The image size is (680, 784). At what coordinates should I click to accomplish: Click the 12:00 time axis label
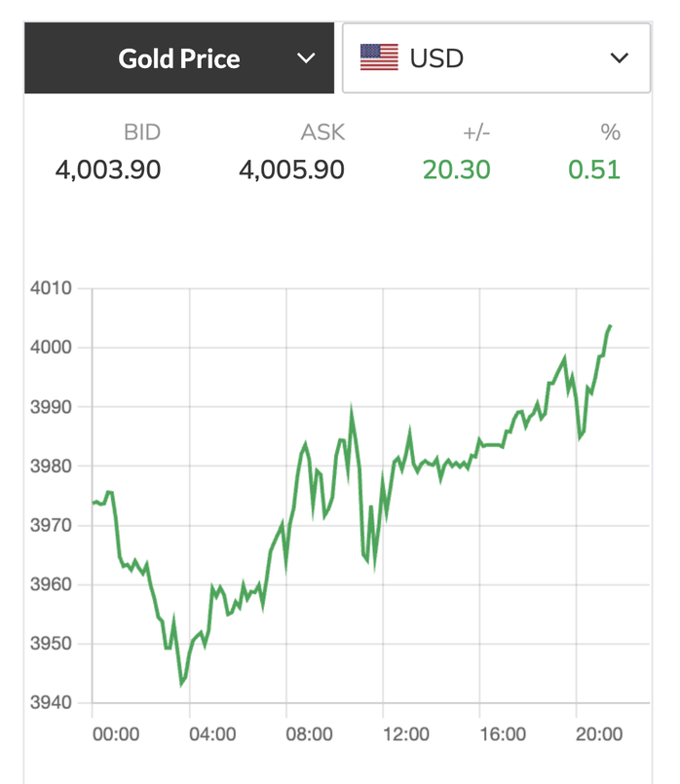point(406,733)
